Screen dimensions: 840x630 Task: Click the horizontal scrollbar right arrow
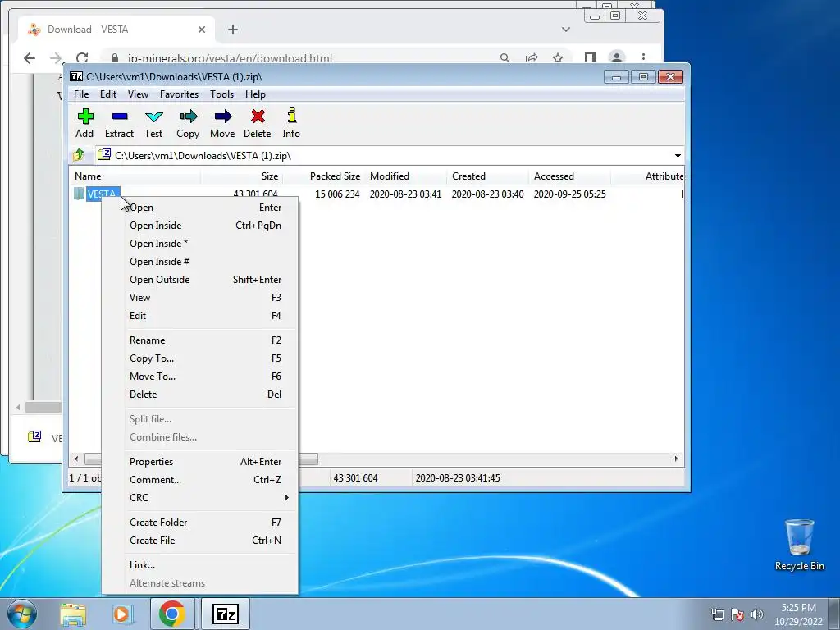tap(676, 459)
